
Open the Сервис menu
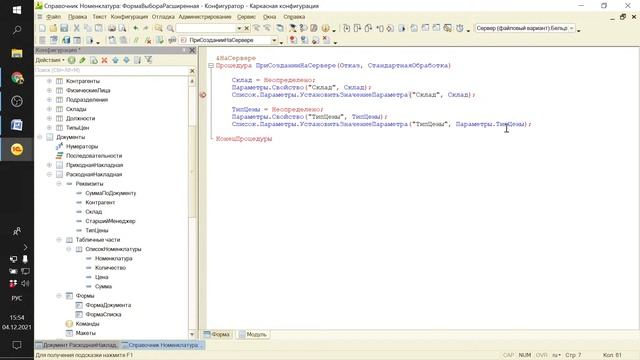[x=246, y=17]
